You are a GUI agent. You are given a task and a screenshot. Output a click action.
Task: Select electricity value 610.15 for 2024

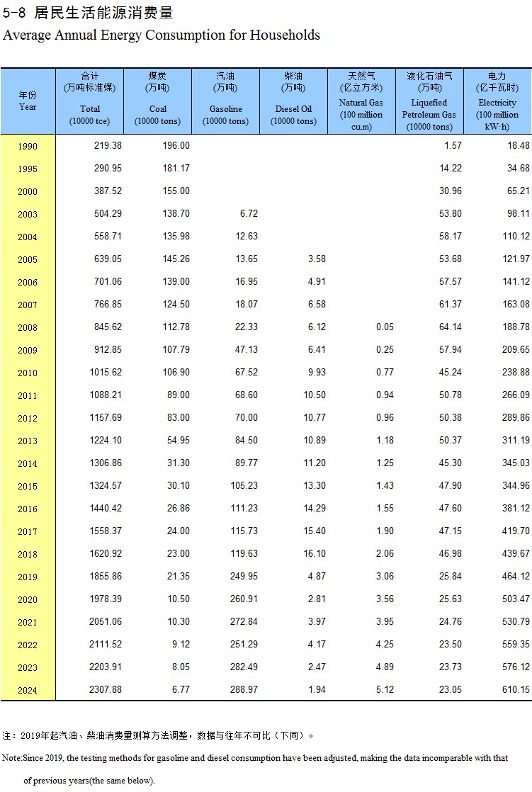tap(514, 690)
